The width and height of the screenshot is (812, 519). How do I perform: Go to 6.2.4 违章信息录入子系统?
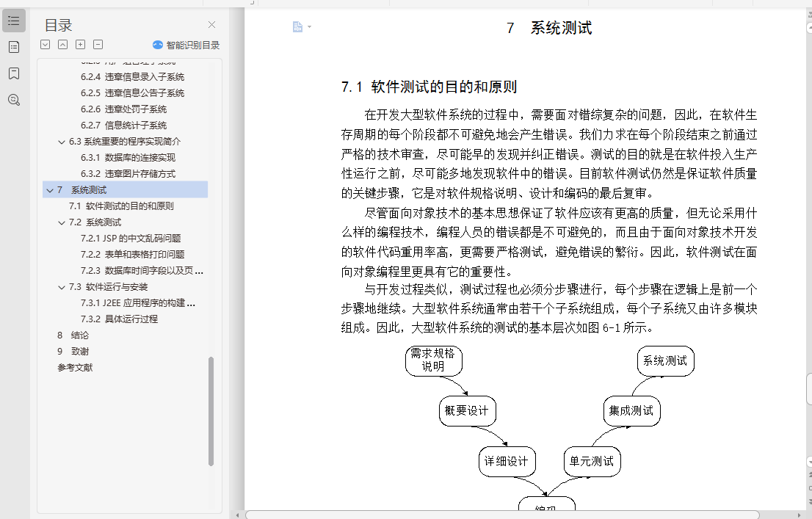pyautogui.click(x=133, y=76)
